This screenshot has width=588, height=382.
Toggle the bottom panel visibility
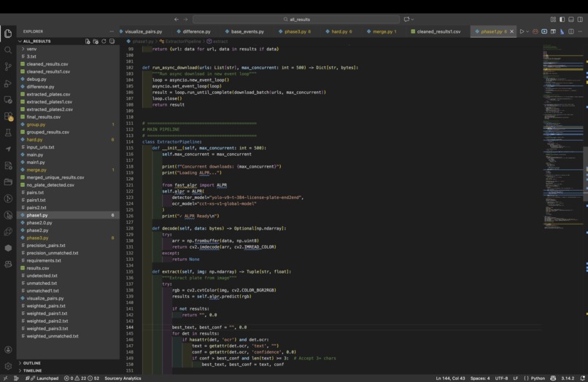pyautogui.click(x=571, y=19)
